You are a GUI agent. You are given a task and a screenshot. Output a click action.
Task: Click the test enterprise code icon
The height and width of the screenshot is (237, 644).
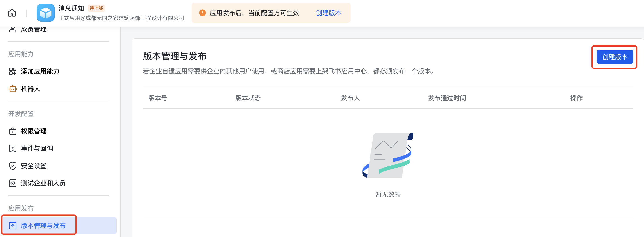click(x=13, y=183)
